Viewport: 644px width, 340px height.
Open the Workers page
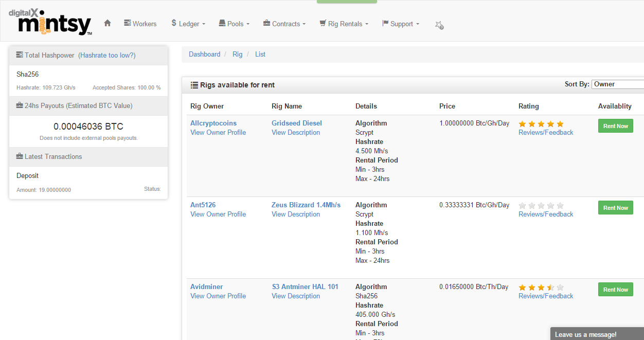(x=140, y=24)
